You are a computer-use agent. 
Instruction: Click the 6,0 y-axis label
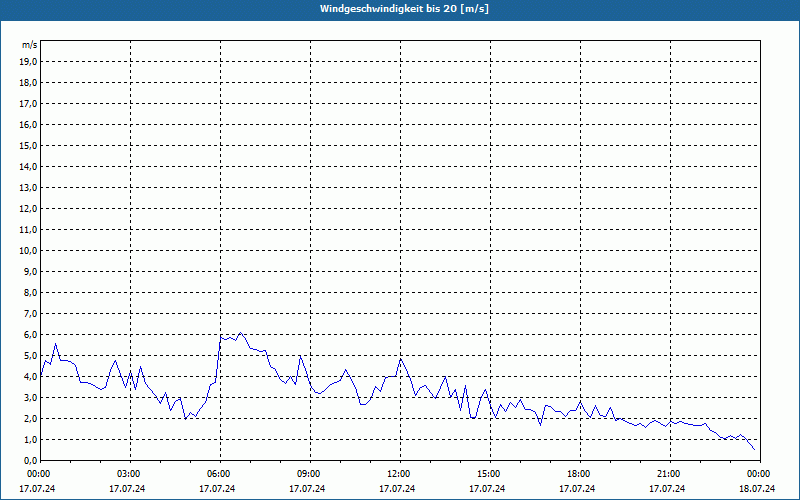(x=31, y=335)
